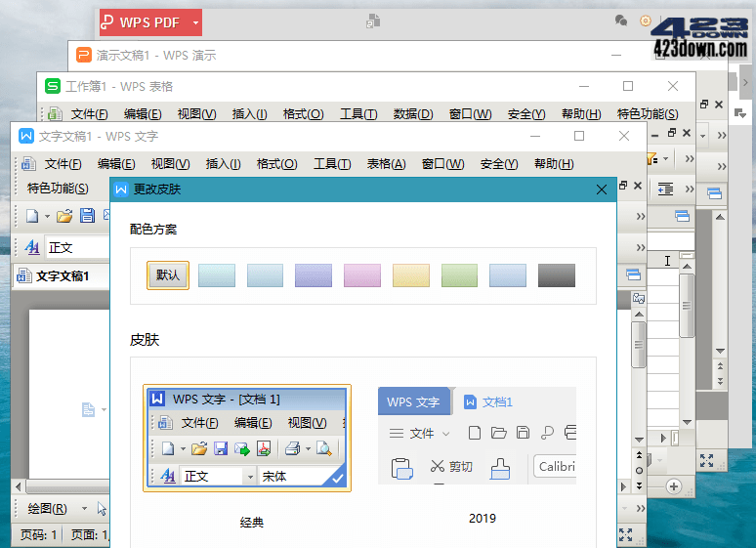The image size is (756, 548).
Task: Select the light blue color scheme swatch
Action: (x=508, y=275)
